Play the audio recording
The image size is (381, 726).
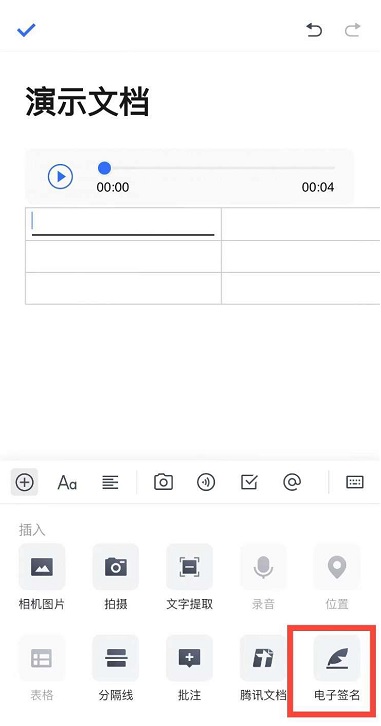point(60,176)
